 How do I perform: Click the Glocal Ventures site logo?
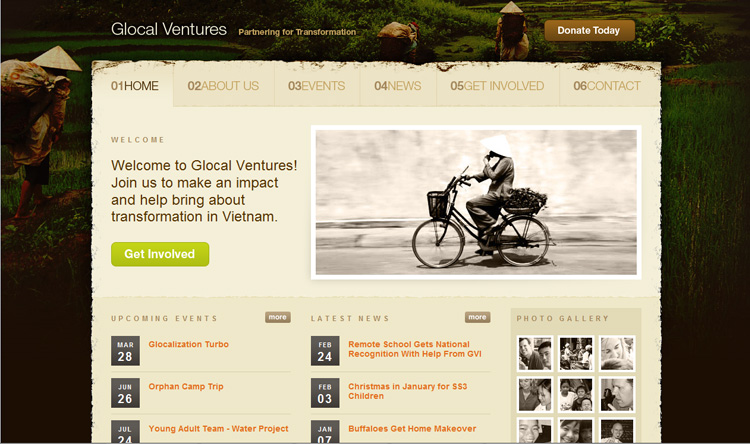pyautogui.click(x=169, y=29)
